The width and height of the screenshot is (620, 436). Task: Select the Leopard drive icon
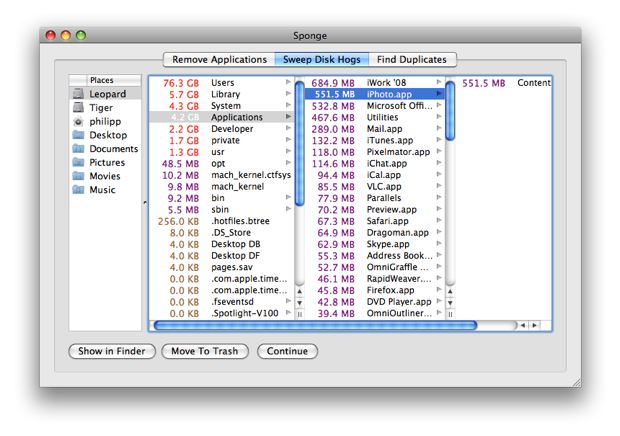[78, 94]
